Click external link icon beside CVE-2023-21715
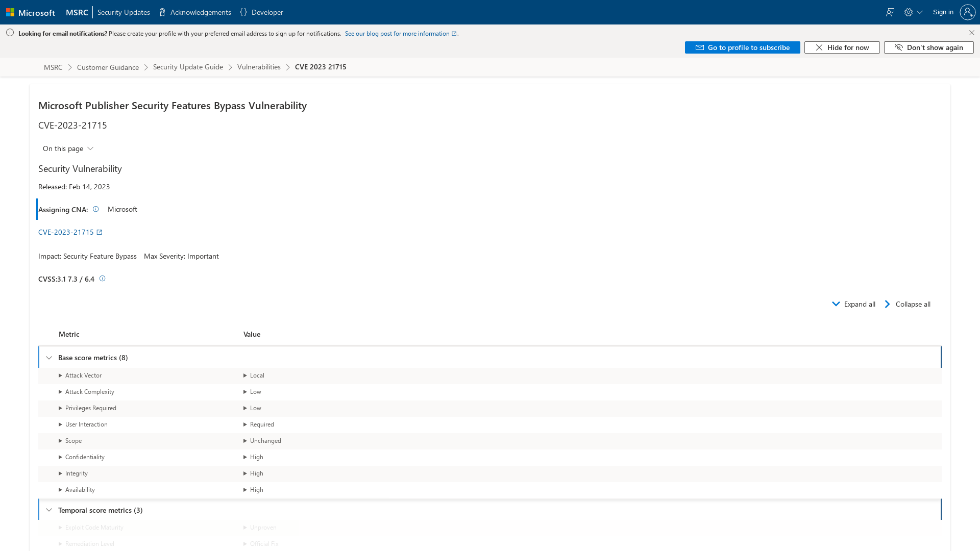This screenshot has width=980, height=551. pyautogui.click(x=100, y=232)
